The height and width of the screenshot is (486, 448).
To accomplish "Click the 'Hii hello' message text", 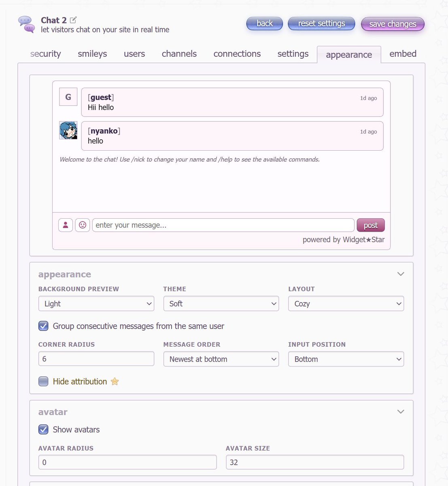I will 101,107.
